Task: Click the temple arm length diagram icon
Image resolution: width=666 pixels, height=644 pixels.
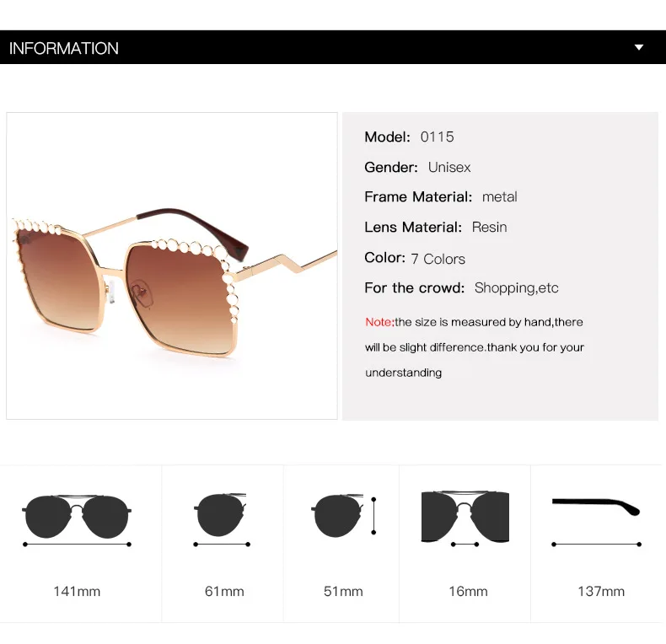Action: coord(596,522)
